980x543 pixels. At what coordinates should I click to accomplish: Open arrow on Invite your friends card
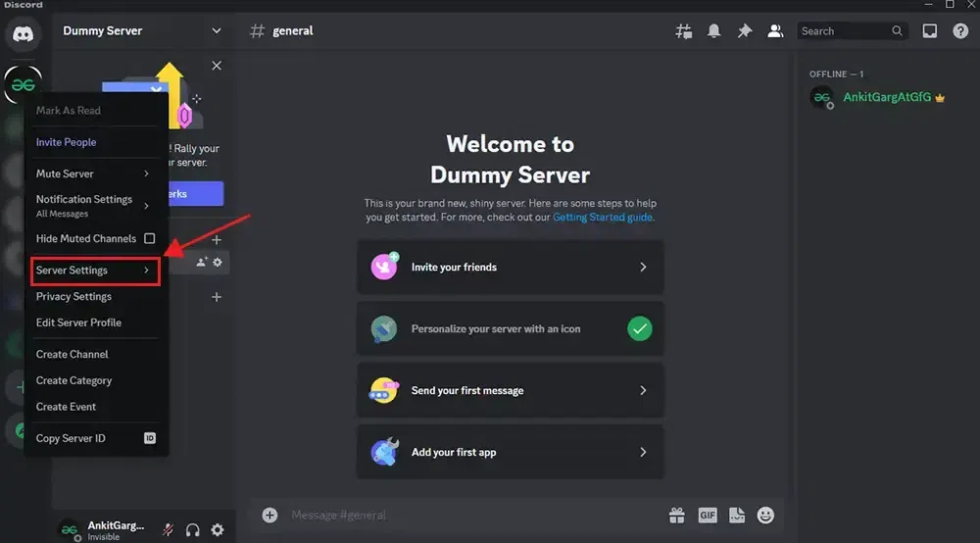pos(643,267)
